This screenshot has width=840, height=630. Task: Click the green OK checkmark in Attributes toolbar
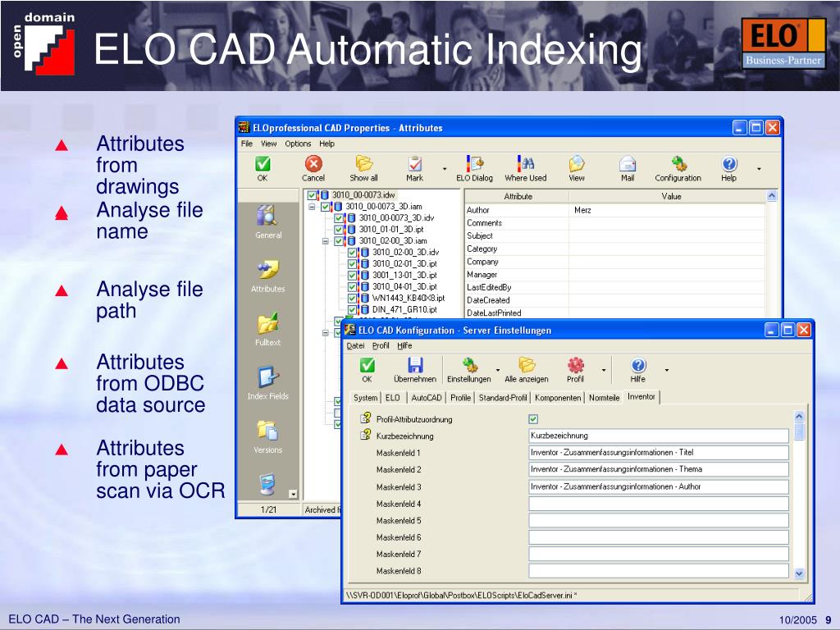coord(262,163)
